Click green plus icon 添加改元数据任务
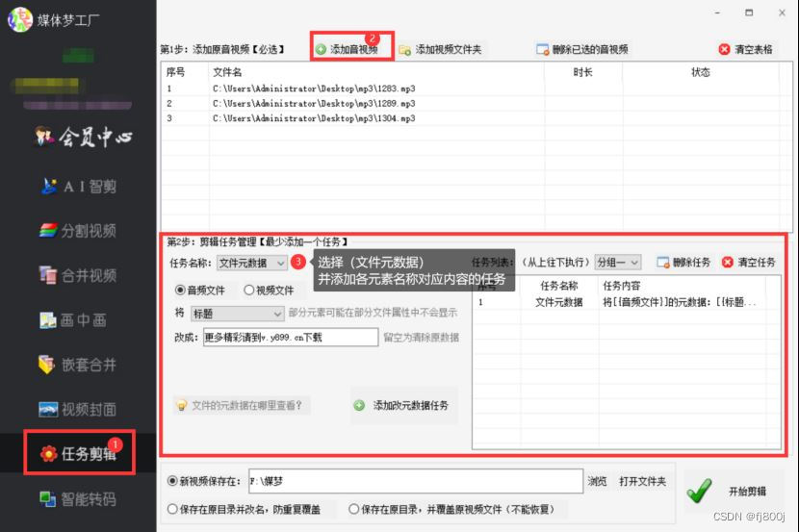The height and width of the screenshot is (532, 799). (359, 405)
